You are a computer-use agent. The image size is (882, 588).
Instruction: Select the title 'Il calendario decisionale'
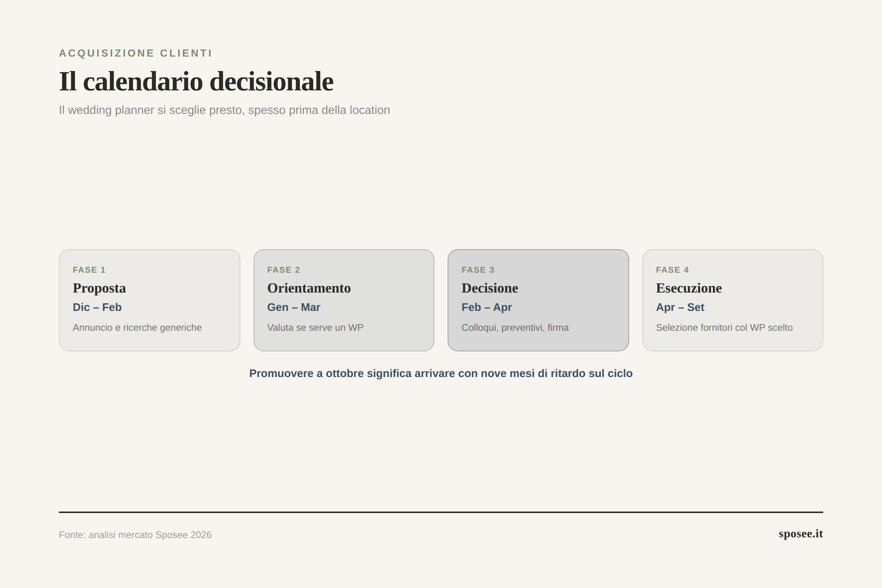pos(196,81)
